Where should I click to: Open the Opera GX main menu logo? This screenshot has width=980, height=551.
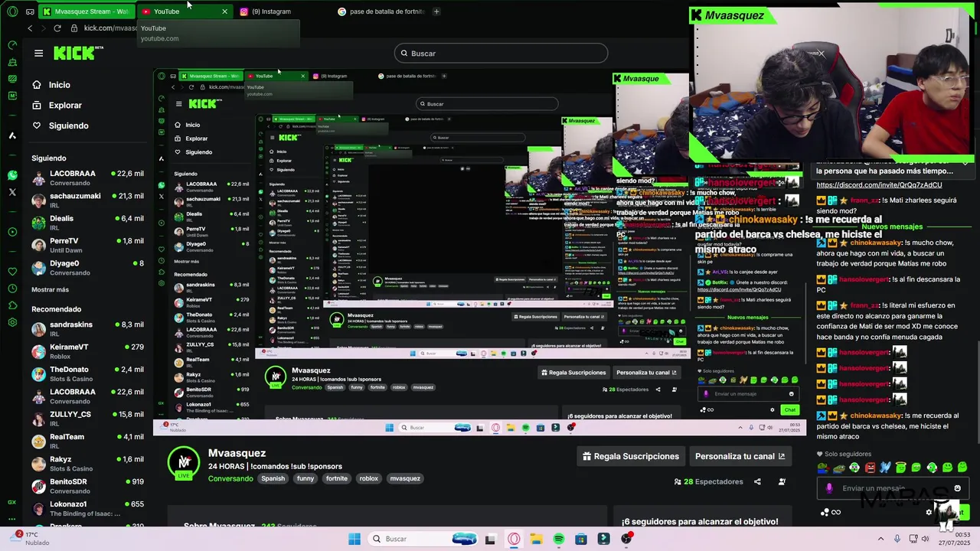point(11,11)
